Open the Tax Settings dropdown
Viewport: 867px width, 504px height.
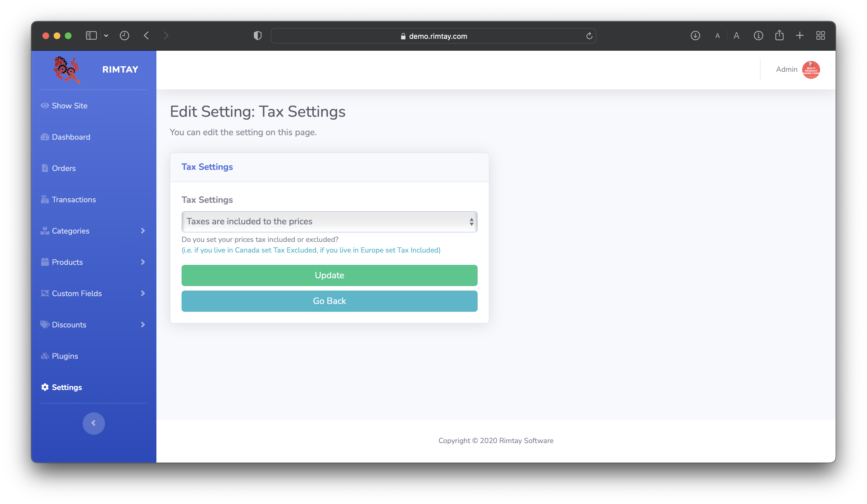tap(329, 222)
